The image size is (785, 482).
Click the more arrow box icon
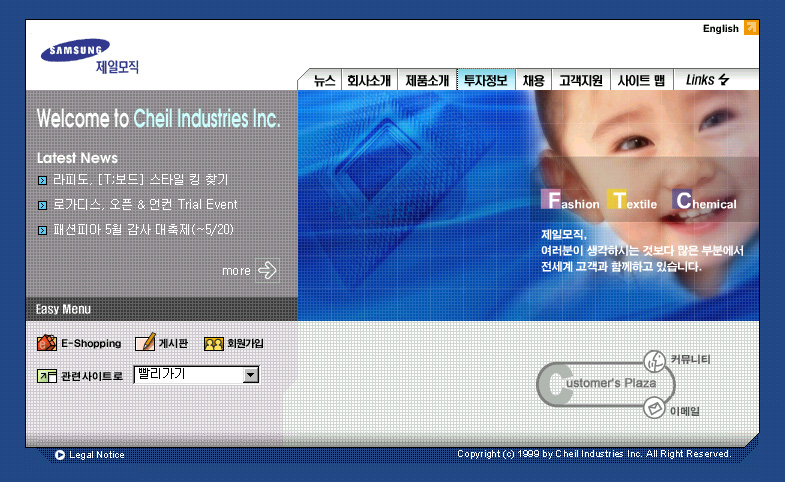click(267, 270)
